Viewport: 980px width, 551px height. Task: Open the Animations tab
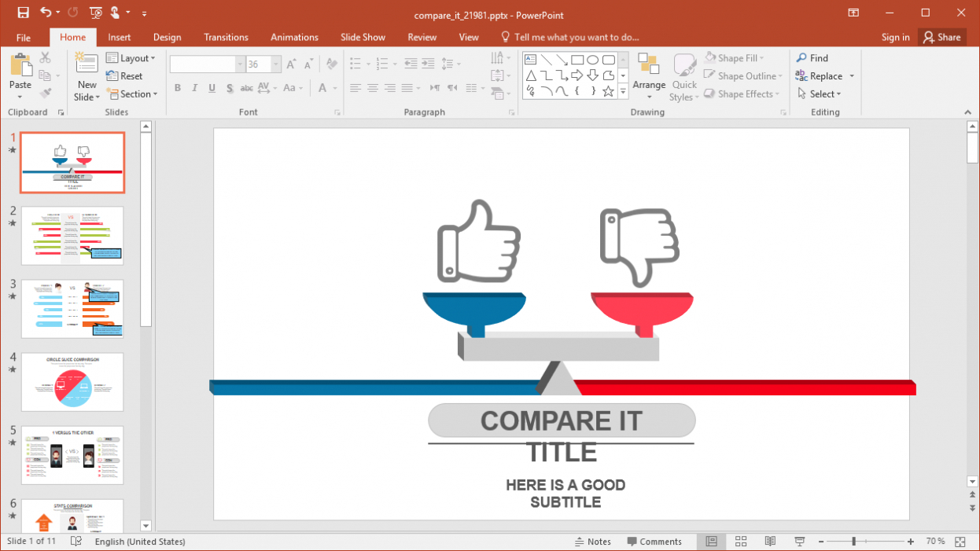coord(294,37)
